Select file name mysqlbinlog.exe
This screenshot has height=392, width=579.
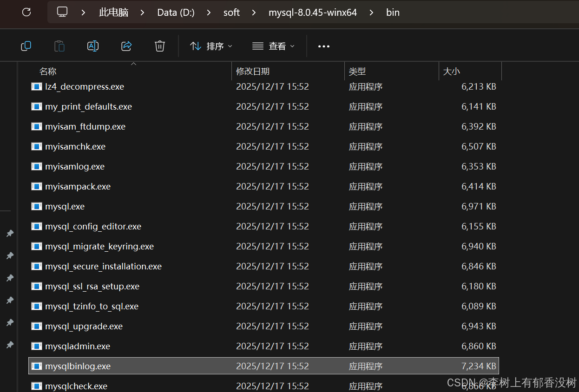pos(78,366)
